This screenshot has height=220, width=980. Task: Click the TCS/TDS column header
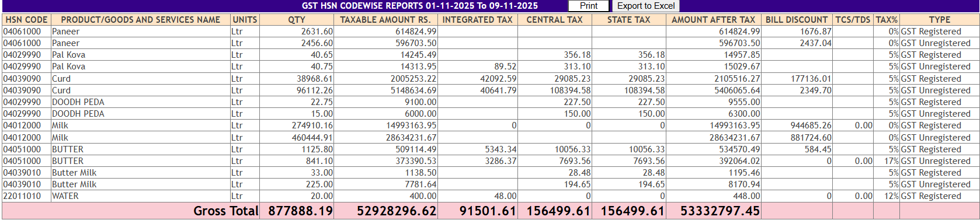[x=853, y=20]
